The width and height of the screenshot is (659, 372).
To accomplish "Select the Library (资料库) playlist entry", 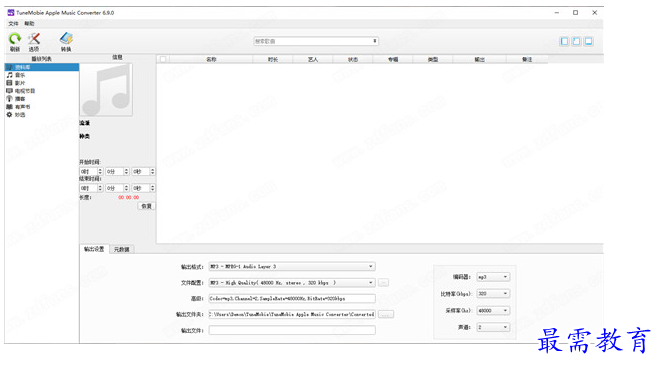I will click(x=42, y=67).
